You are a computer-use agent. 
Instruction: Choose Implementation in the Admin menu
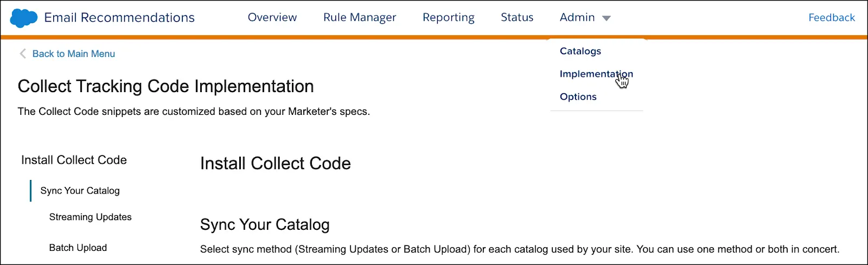(596, 74)
